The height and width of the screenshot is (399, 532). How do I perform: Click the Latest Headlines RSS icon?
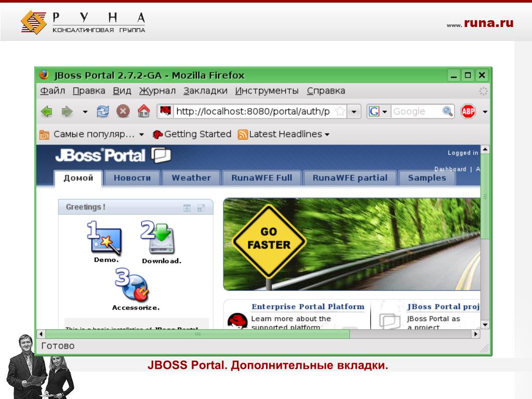click(243, 135)
